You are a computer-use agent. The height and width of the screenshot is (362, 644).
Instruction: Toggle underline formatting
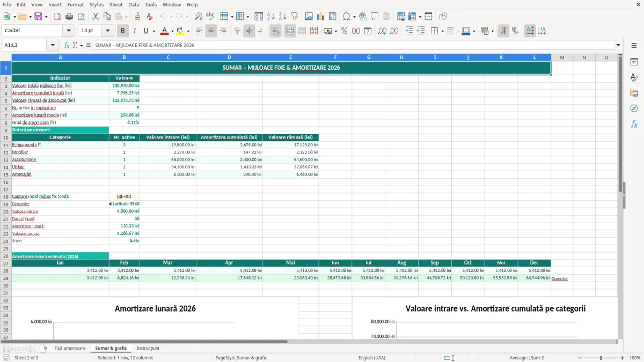pos(146,31)
